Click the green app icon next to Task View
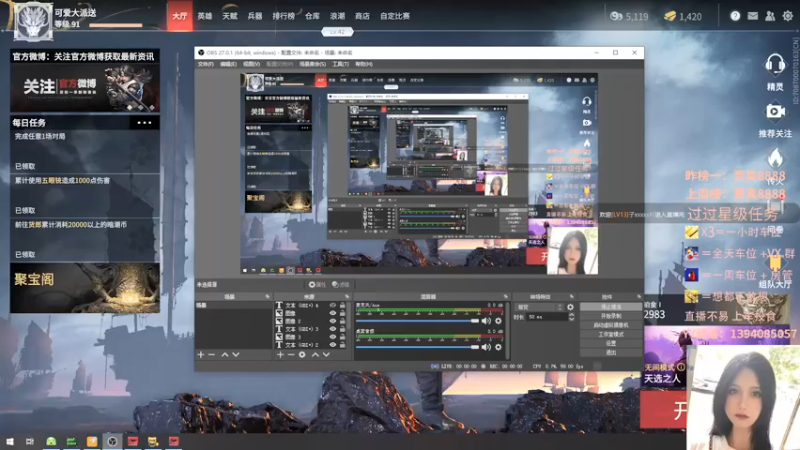Viewport: 800px width, 450px height. click(51, 441)
